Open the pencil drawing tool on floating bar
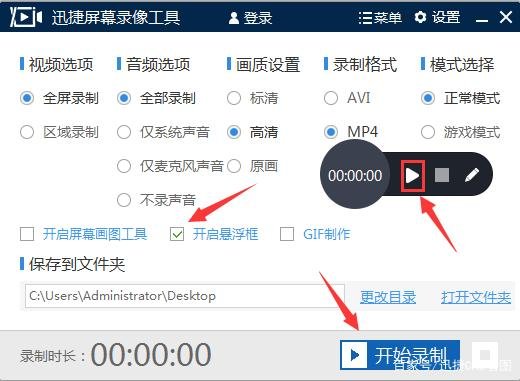This screenshot has width=520, height=381. [472, 175]
